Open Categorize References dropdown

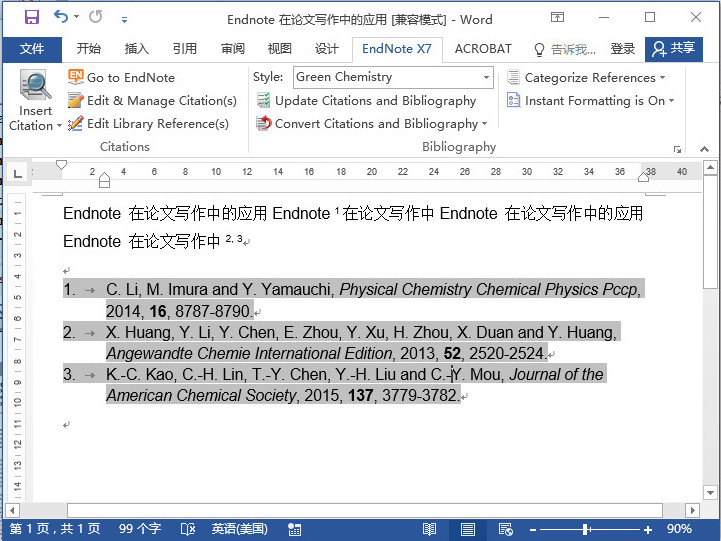(x=586, y=77)
